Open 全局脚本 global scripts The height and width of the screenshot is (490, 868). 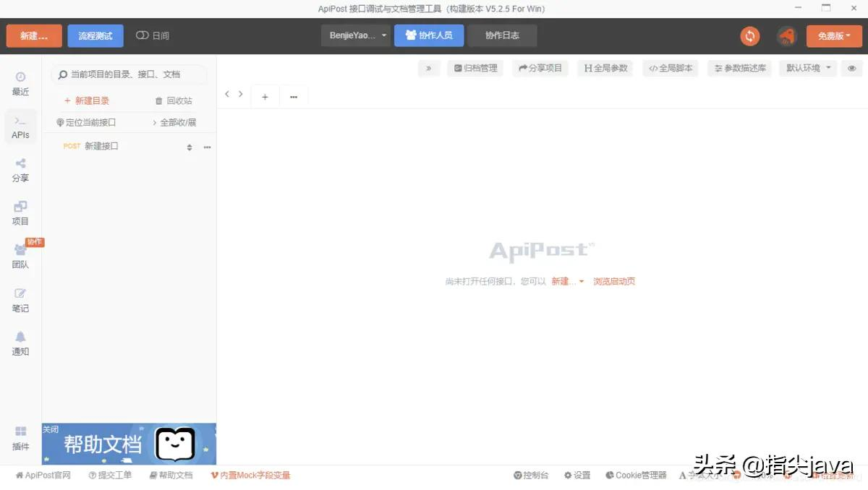(671, 69)
